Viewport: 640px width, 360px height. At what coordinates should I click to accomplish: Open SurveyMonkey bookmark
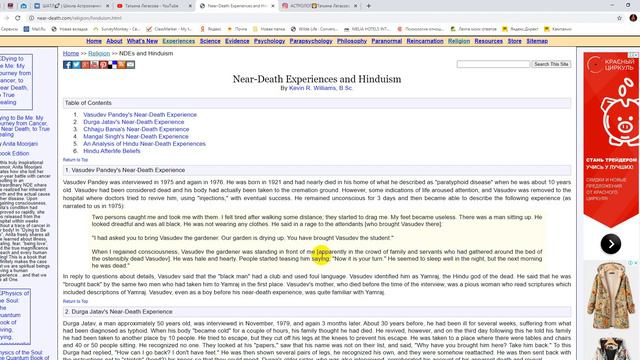click(117, 29)
